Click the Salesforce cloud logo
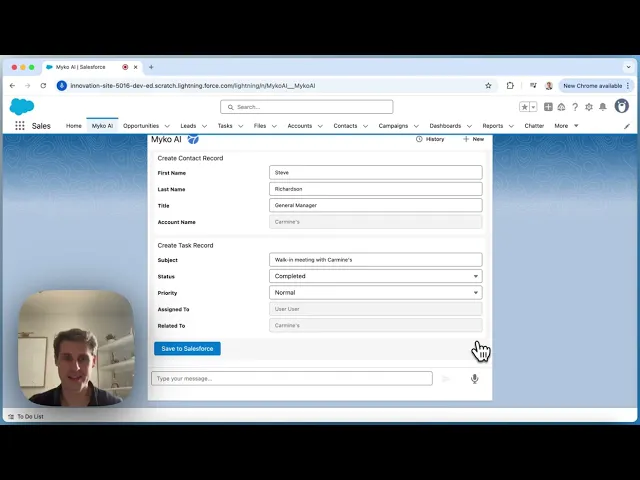 coord(22,107)
